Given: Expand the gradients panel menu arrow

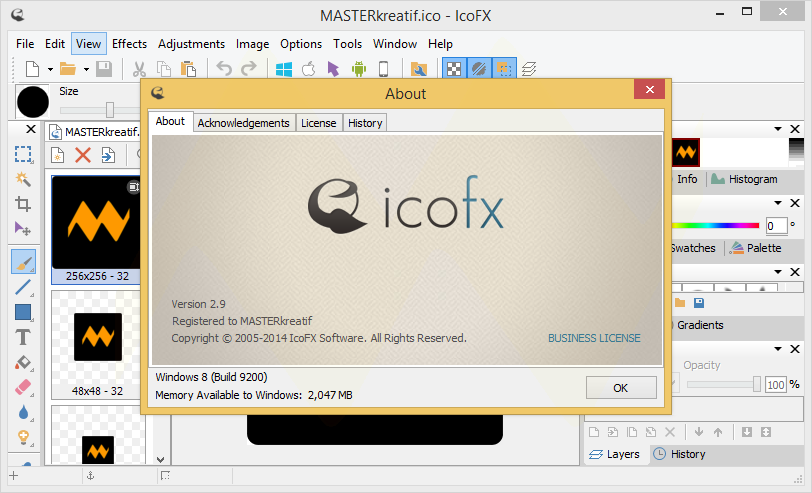Looking at the screenshot, I should pos(777,272).
